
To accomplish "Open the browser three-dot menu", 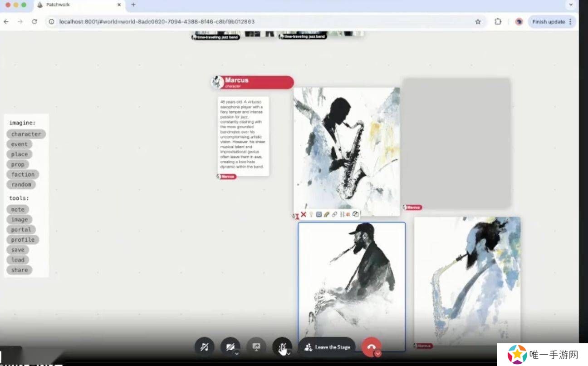I will [x=571, y=21].
